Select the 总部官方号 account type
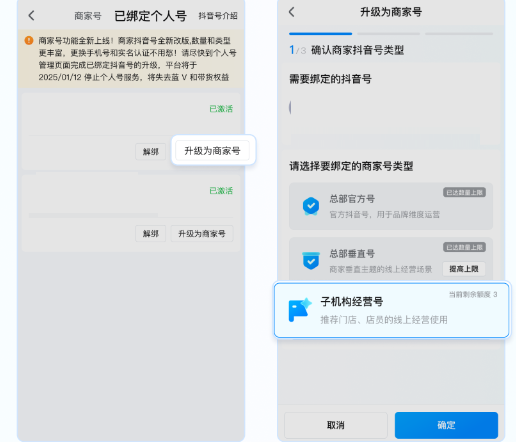The image size is (516, 442). [x=391, y=206]
